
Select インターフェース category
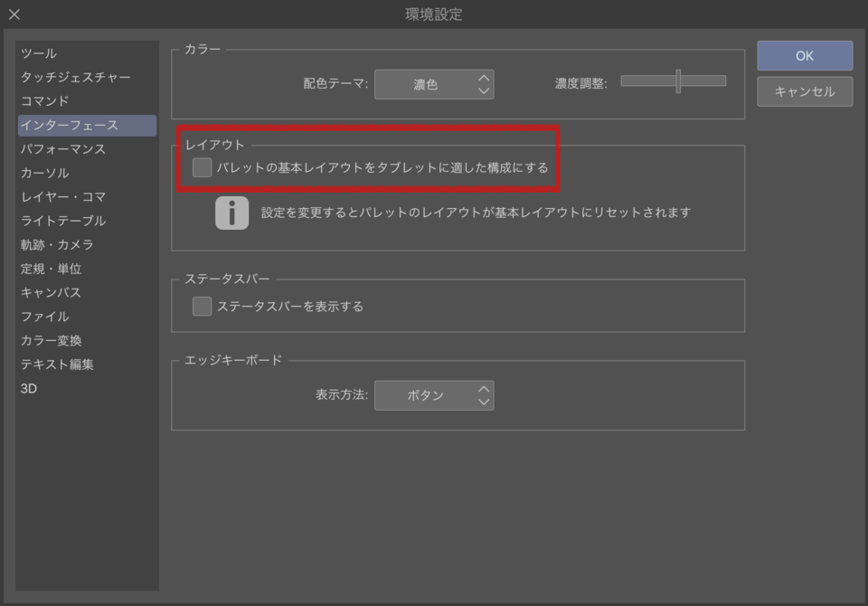click(87, 125)
